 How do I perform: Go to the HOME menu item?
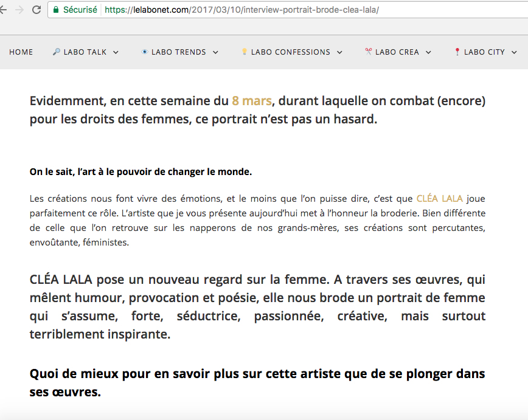click(21, 52)
